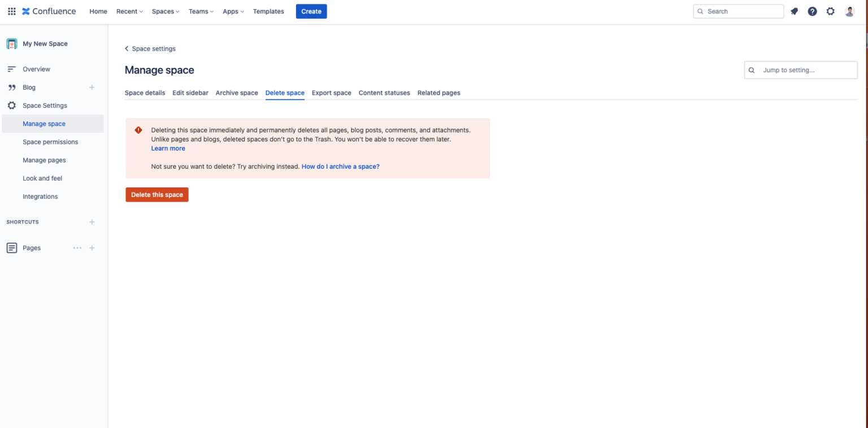Open the Atlassian app switcher grid

click(x=11, y=11)
